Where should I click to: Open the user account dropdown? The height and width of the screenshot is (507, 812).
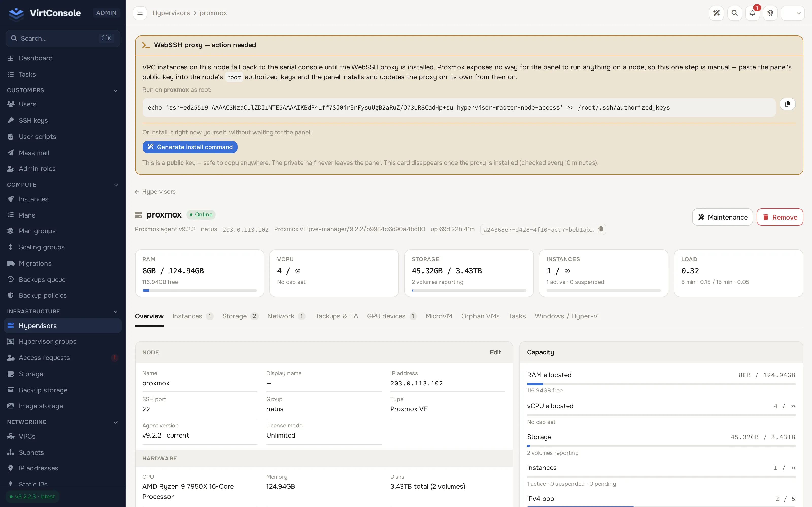tap(792, 13)
